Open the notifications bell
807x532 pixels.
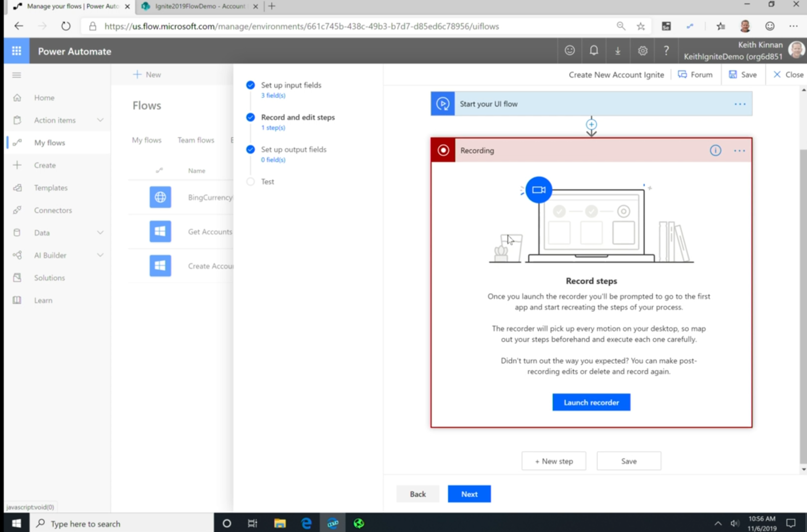click(x=593, y=51)
